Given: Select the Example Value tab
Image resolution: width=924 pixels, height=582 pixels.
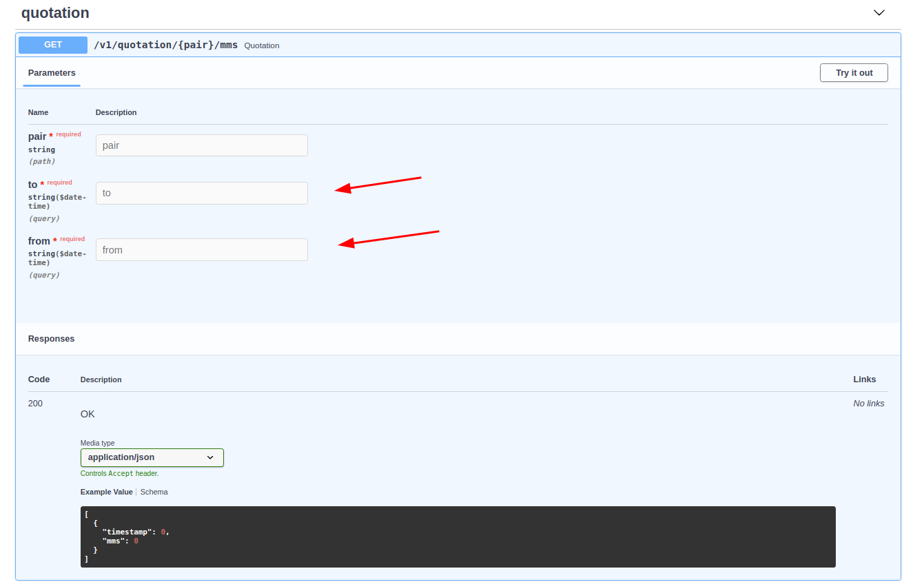Looking at the screenshot, I should coord(107,492).
